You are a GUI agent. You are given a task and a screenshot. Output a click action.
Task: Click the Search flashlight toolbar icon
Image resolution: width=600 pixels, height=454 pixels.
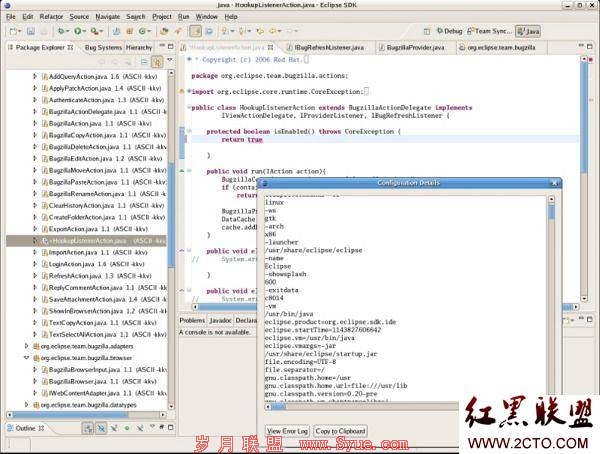pos(178,31)
